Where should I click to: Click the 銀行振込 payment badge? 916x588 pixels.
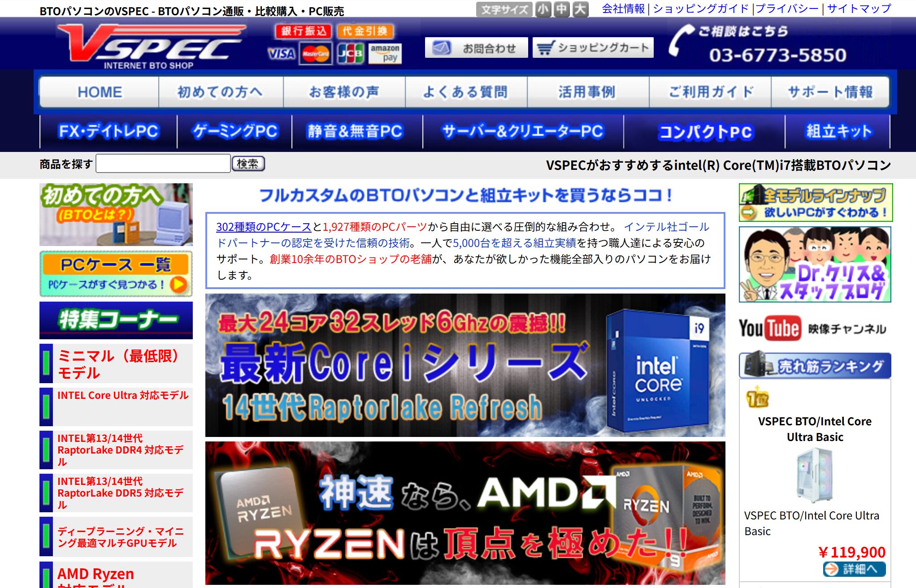(x=304, y=31)
